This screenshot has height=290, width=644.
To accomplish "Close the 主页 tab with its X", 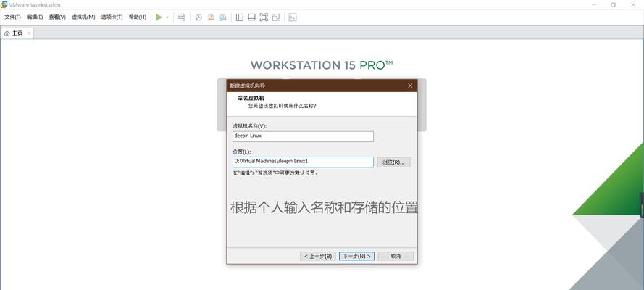I will 29,33.
